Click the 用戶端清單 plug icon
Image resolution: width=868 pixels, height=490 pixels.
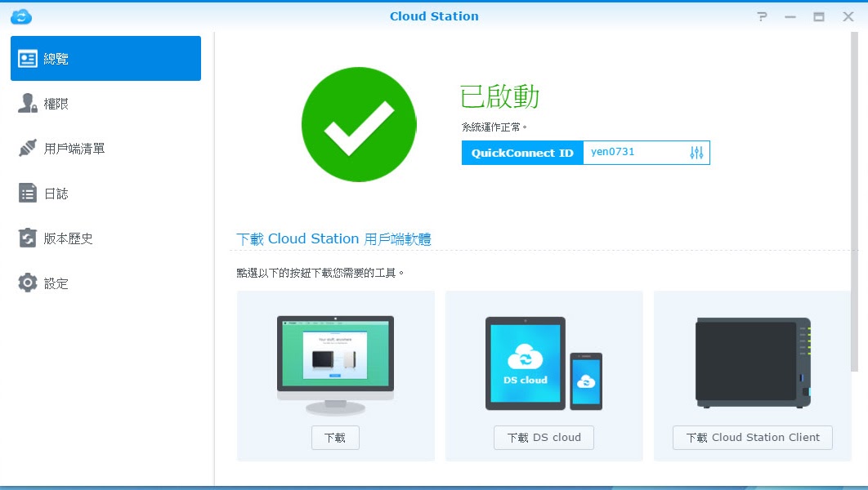[x=28, y=148]
